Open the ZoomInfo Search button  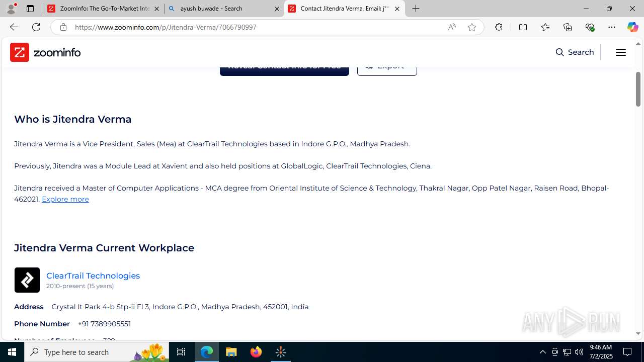[575, 52]
